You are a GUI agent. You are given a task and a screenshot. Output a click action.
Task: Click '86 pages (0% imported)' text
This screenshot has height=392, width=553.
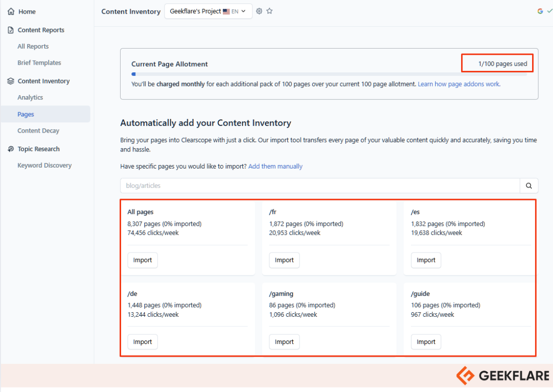(x=302, y=306)
